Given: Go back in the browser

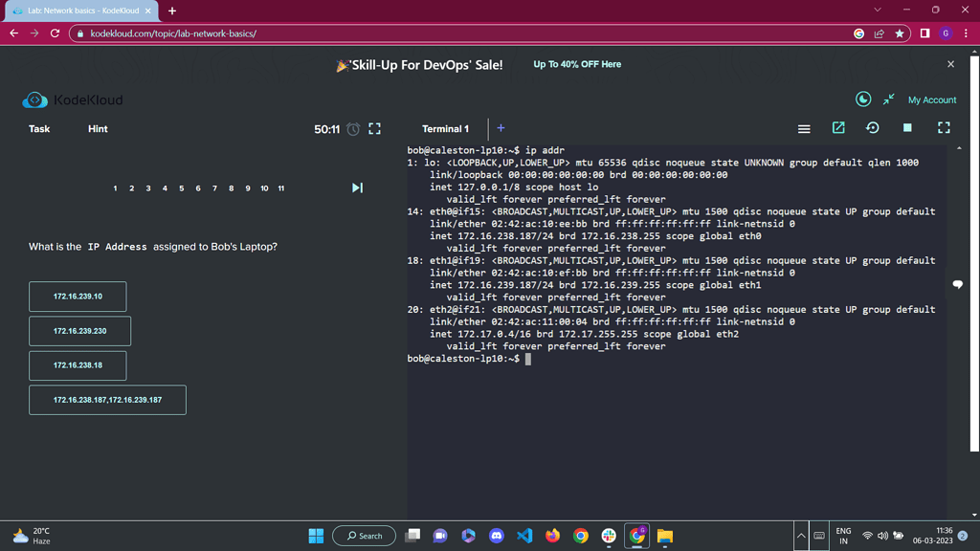Looking at the screenshot, I should (13, 33).
